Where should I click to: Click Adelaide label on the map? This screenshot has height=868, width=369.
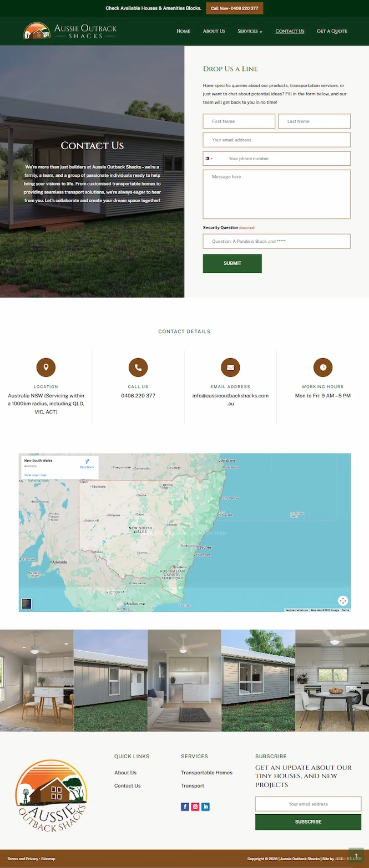click(x=58, y=561)
